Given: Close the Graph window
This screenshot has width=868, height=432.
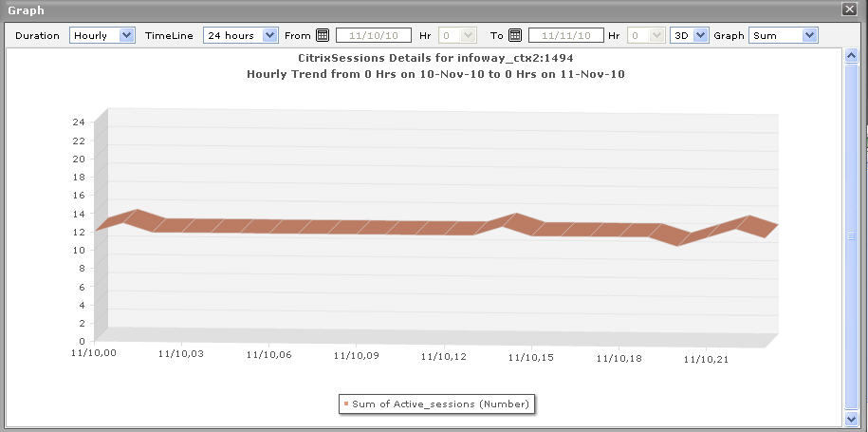Looking at the screenshot, I should 848,9.
